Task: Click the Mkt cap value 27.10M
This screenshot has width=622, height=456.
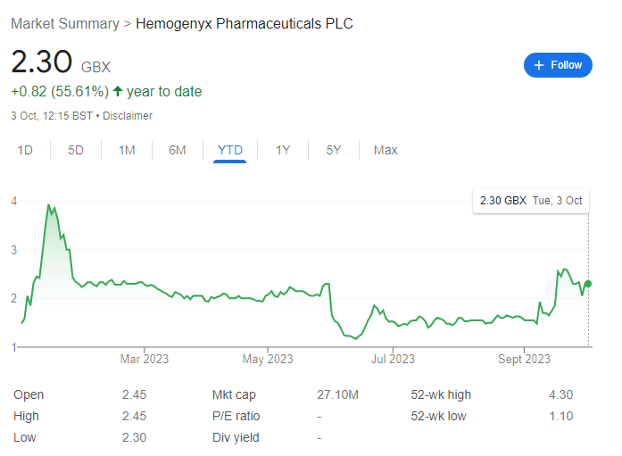Action: 338,395
